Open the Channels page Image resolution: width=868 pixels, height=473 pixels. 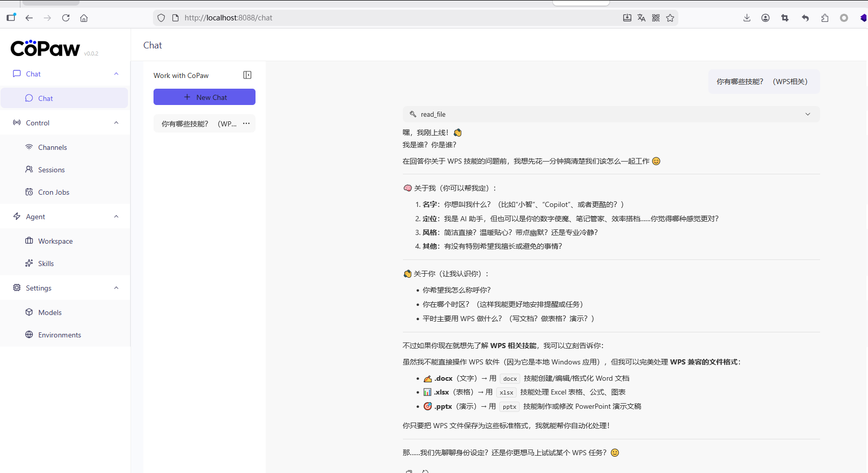point(53,147)
